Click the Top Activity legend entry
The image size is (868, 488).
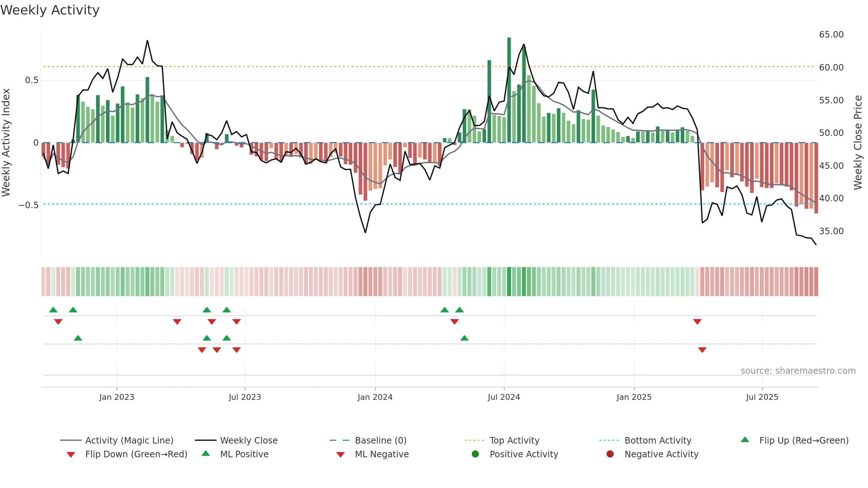[502, 440]
